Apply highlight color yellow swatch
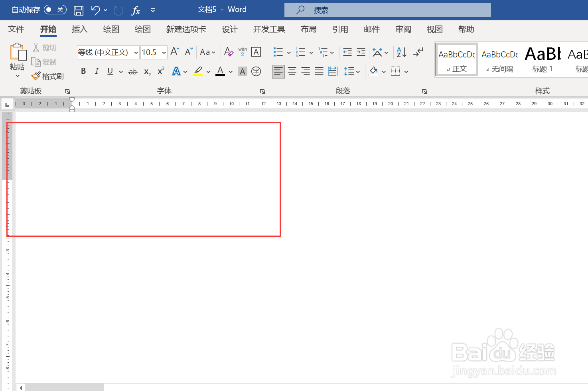This screenshot has height=391, width=588. 198,71
